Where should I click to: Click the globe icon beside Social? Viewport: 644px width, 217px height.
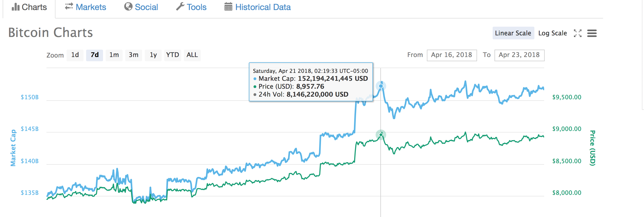click(128, 7)
